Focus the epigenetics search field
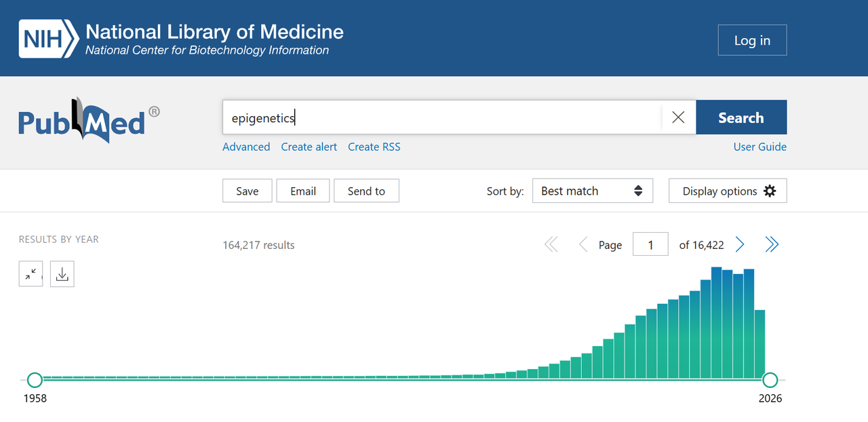 pyautogui.click(x=442, y=117)
